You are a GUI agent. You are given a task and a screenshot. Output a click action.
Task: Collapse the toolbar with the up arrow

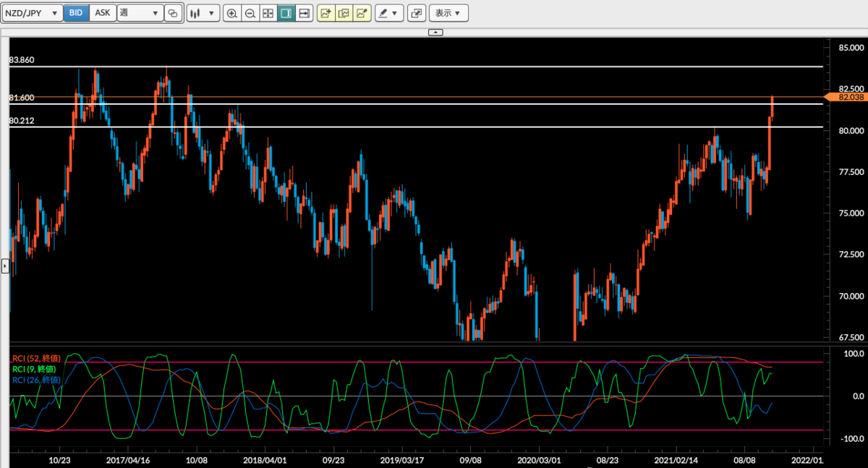(435, 33)
